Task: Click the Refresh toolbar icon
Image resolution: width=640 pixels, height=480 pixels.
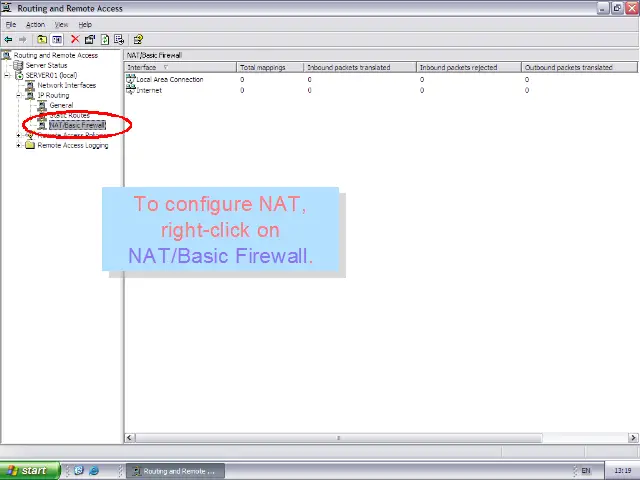Action: [105, 40]
